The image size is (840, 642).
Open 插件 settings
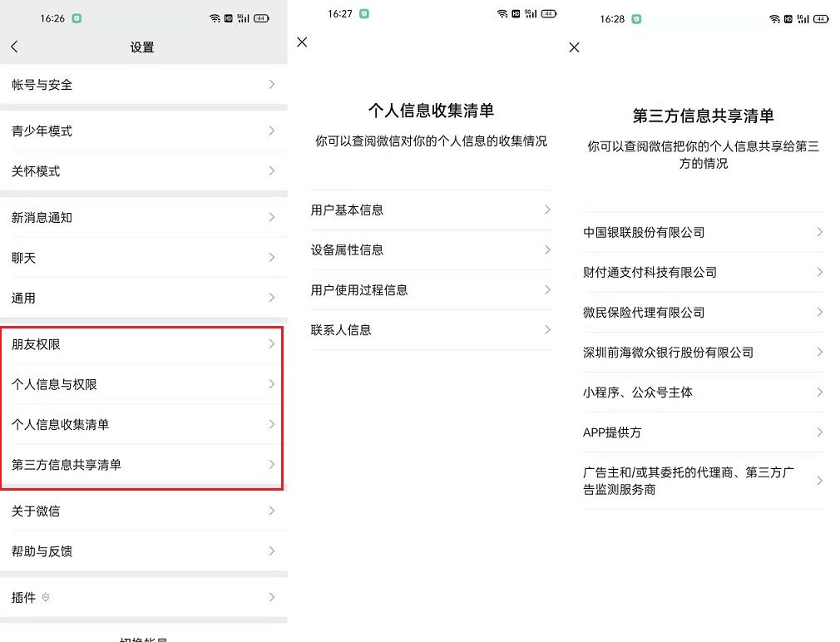point(144,597)
